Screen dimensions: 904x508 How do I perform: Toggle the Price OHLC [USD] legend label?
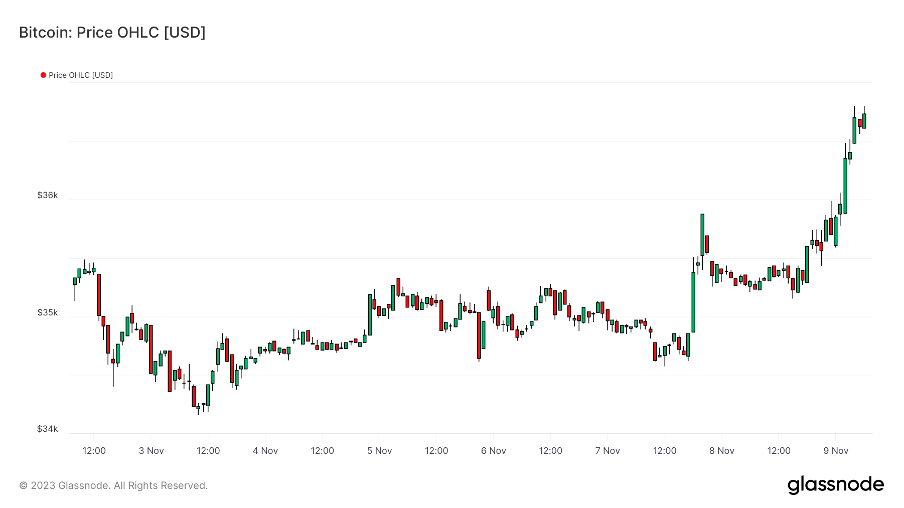pyautogui.click(x=80, y=75)
